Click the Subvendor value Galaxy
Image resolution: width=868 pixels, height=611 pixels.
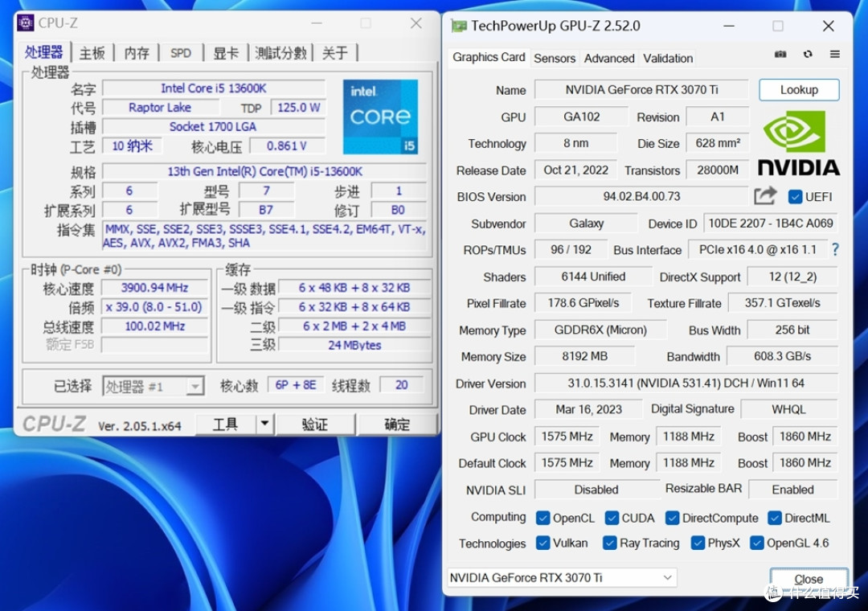click(x=586, y=223)
